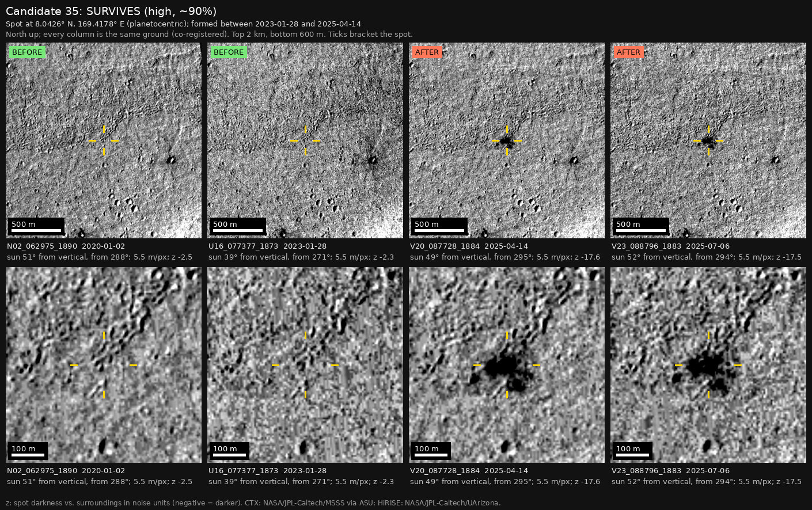Image resolution: width=812 pixels, height=510 pixels.
Task: Click the "North up; every column" note
Action: [x=209, y=35]
